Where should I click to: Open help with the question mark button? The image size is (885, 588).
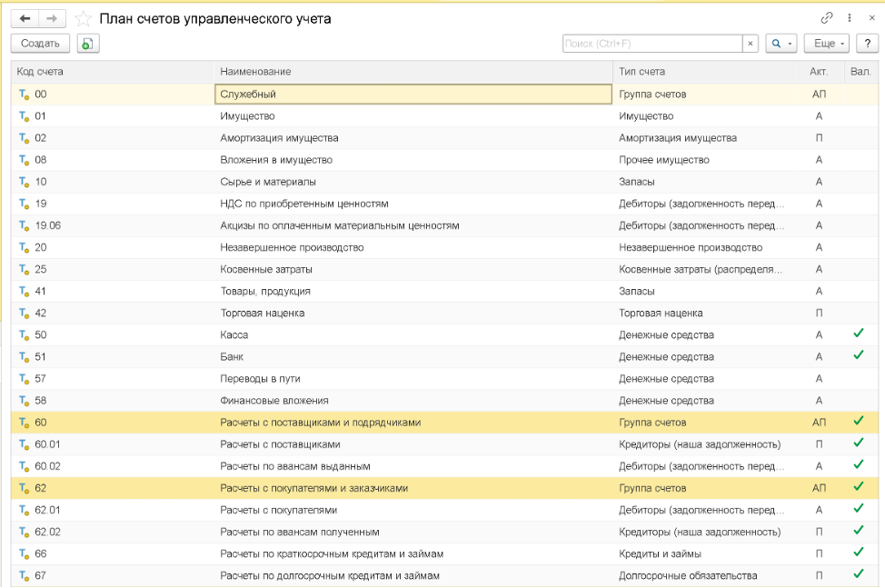[869, 44]
